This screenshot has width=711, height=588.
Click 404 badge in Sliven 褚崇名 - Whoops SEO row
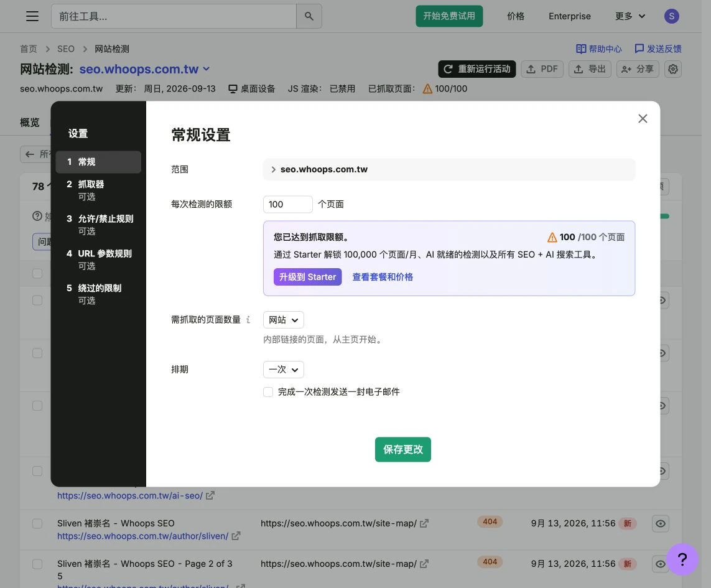pos(490,522)
